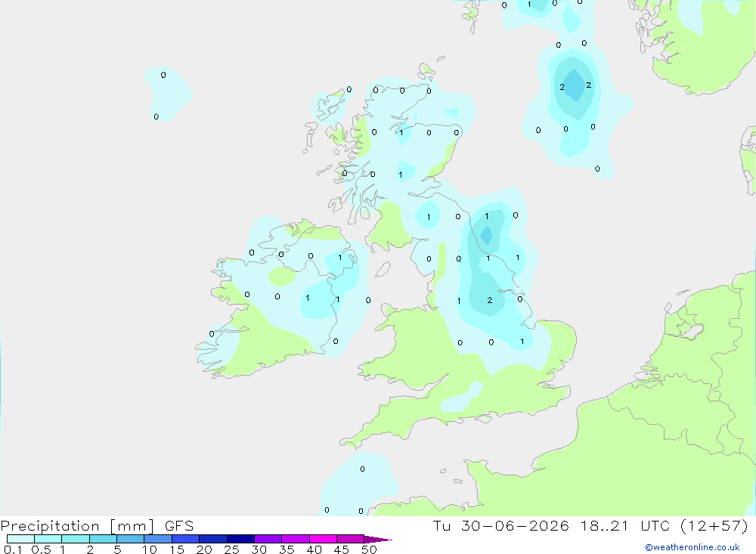Click the 0.5–1 mm legend color swatch
Screen dimensions: 756x554
[x=48, y=539]
